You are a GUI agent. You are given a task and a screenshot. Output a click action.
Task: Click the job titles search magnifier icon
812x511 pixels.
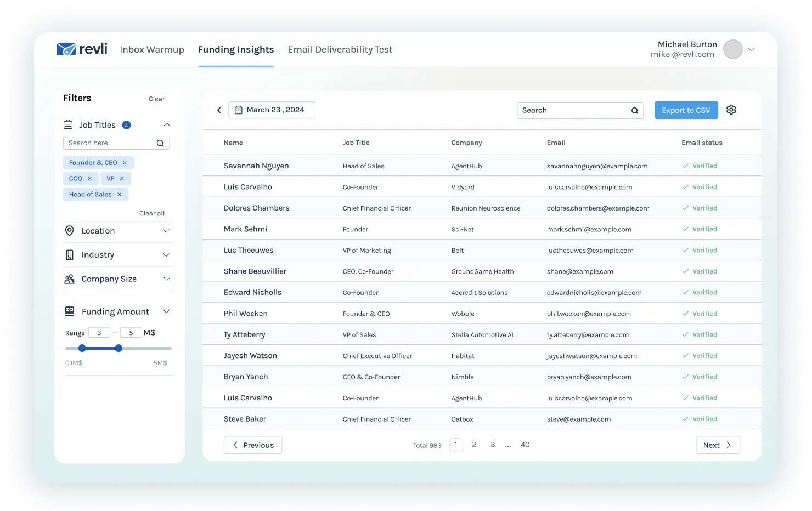160,143
